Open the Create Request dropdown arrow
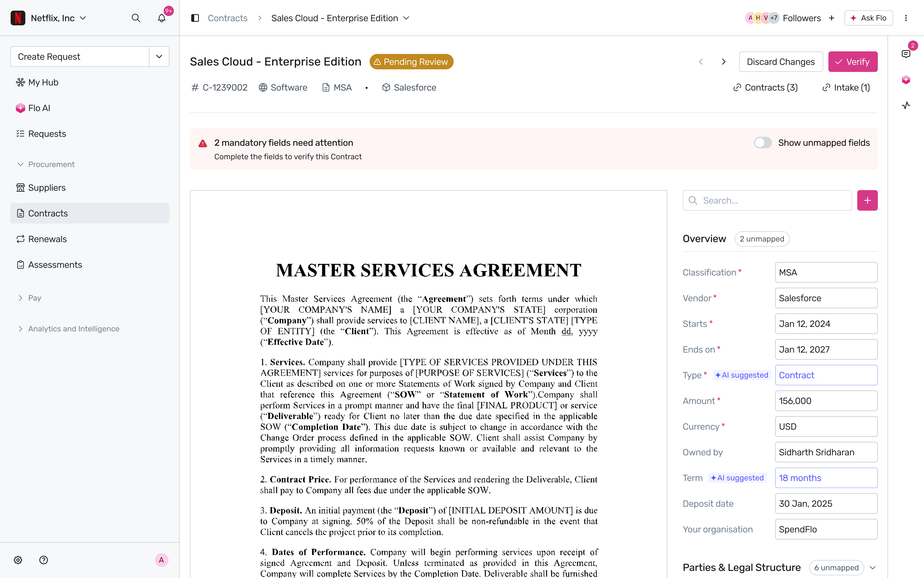The width and height of the screenshot is (924, 578). [x=159, y=57]
